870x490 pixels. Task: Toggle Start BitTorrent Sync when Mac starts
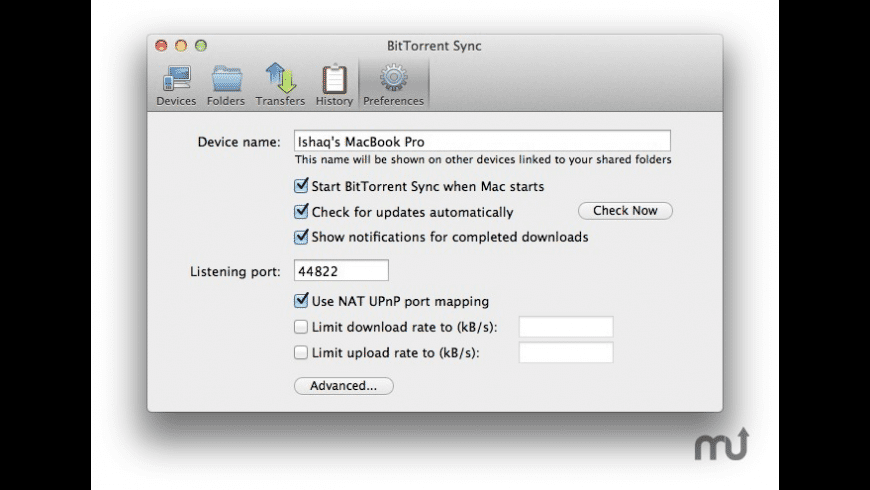click(301, 185)
